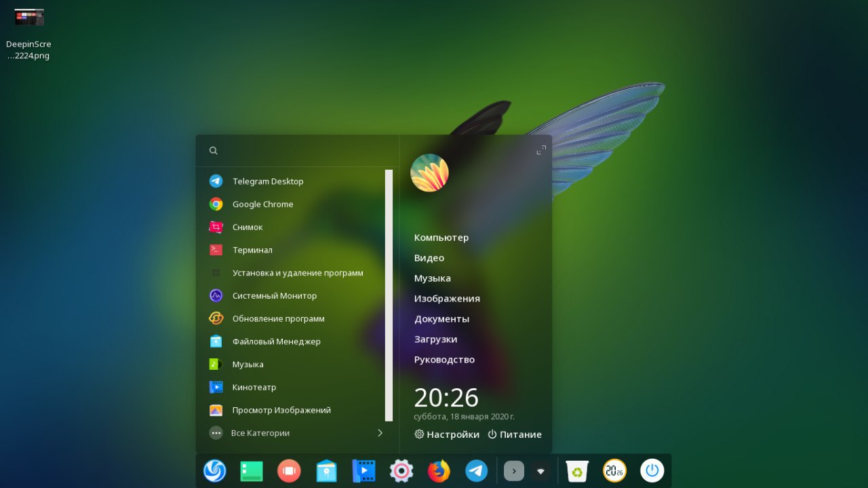Click the user avatar flower picture
This screenshot has height=488, width=868.
(x=429, y=172)
